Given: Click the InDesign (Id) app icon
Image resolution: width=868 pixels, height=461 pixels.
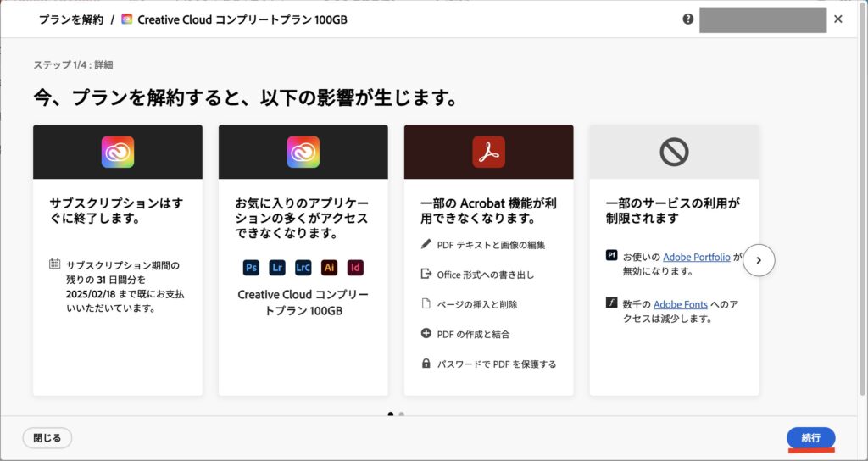Looking at the screenshot, I should click(x=355, y=267).
